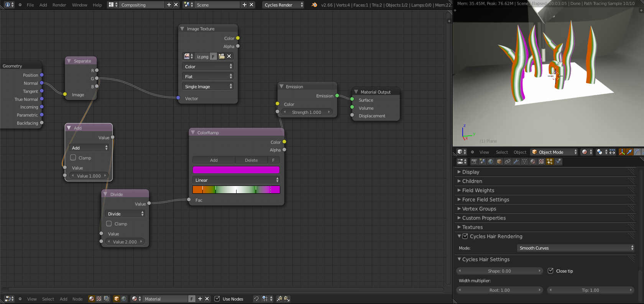Open the Physics properties tab
The image size is (644, 304).
pos(558,161)
